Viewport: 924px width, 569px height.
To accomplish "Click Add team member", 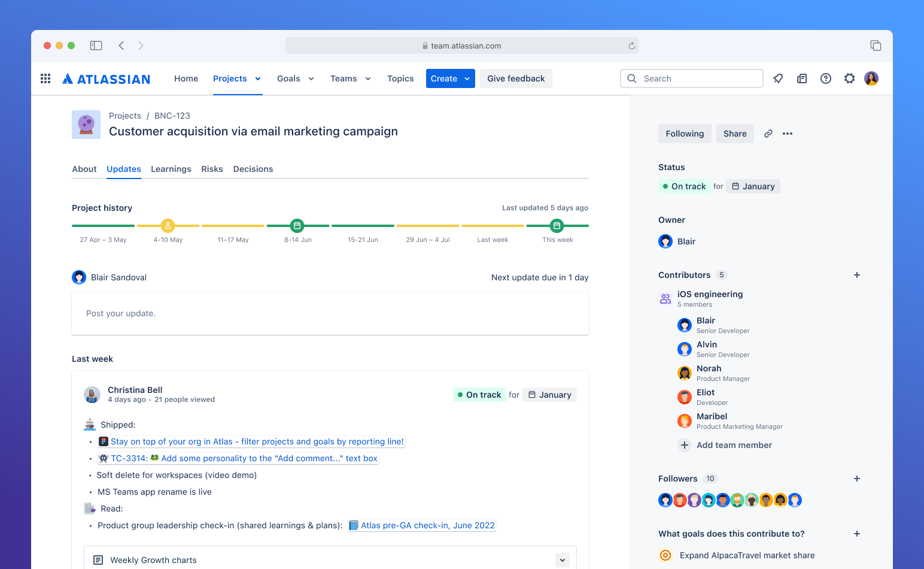I will (725, 445).
